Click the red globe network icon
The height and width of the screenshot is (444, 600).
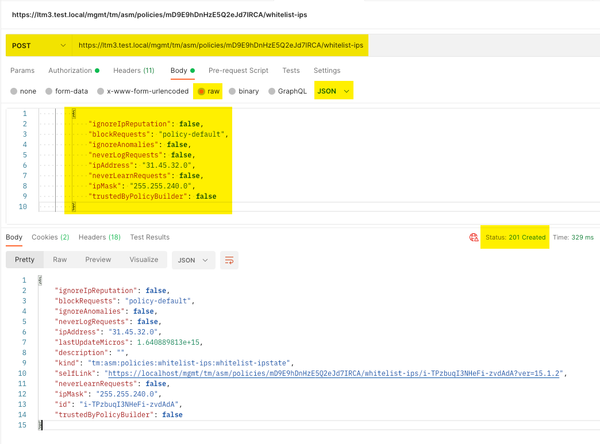coord(473,238)
